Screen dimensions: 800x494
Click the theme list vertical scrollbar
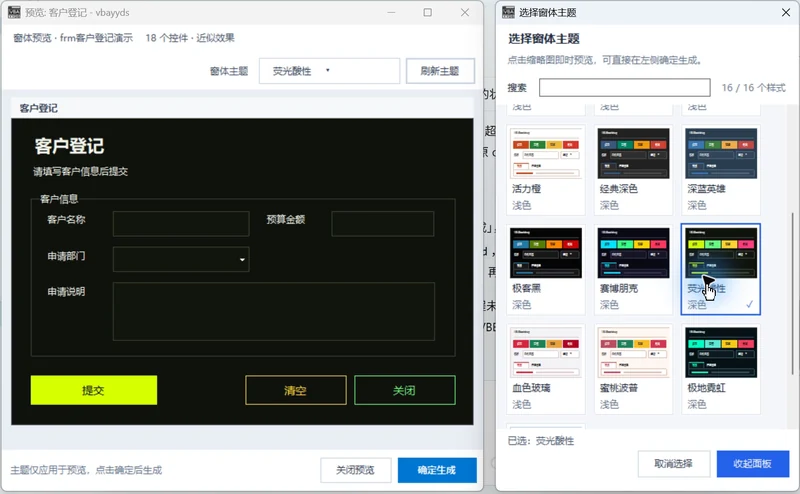tap(792, 293)
